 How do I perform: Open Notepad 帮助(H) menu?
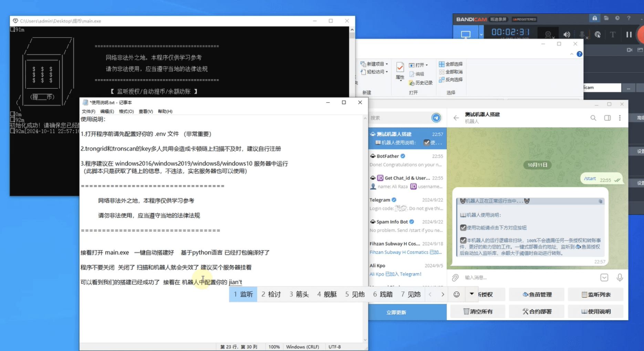(x=165, y=111)
